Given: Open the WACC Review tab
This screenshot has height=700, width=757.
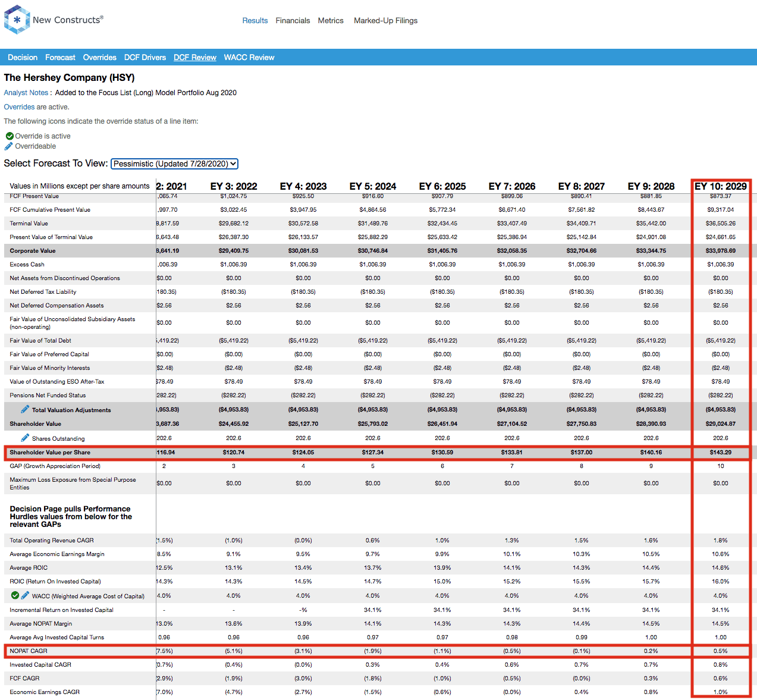Looking at the screenshot, I should (x=249, y=58).
